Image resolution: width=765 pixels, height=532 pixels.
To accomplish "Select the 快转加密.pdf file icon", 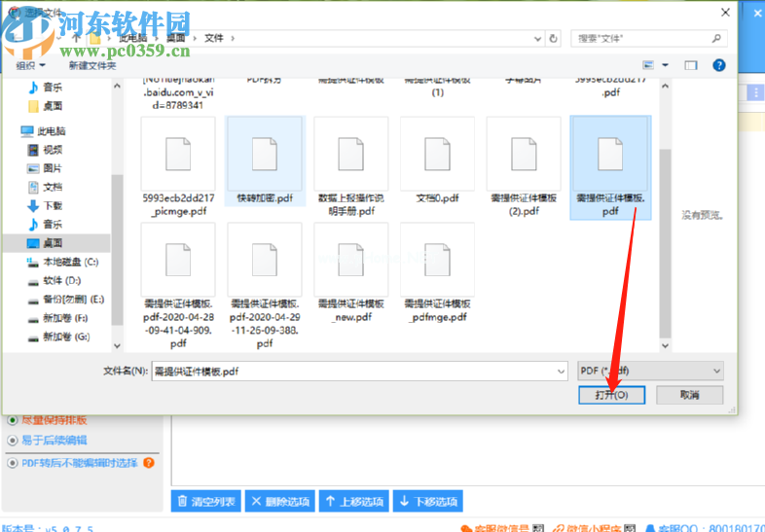I will click(265, 155).
